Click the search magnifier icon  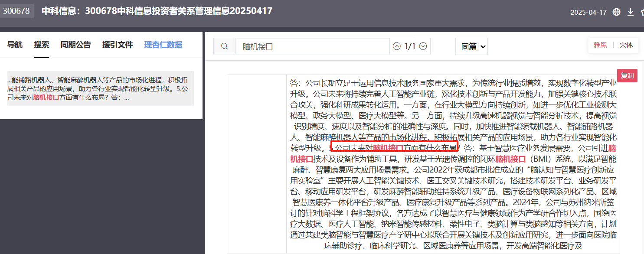[x=225, y=46]
